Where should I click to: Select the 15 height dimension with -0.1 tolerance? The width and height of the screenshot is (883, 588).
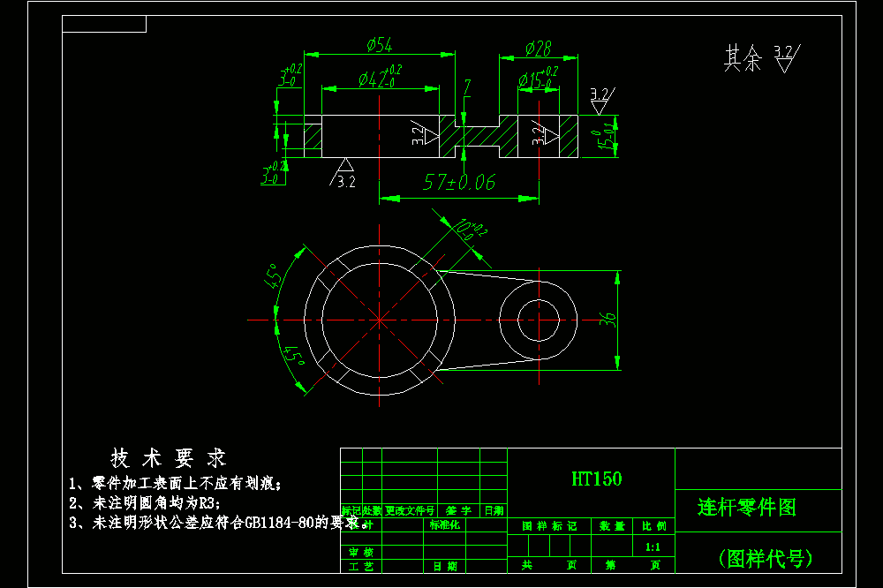(604, 136)
